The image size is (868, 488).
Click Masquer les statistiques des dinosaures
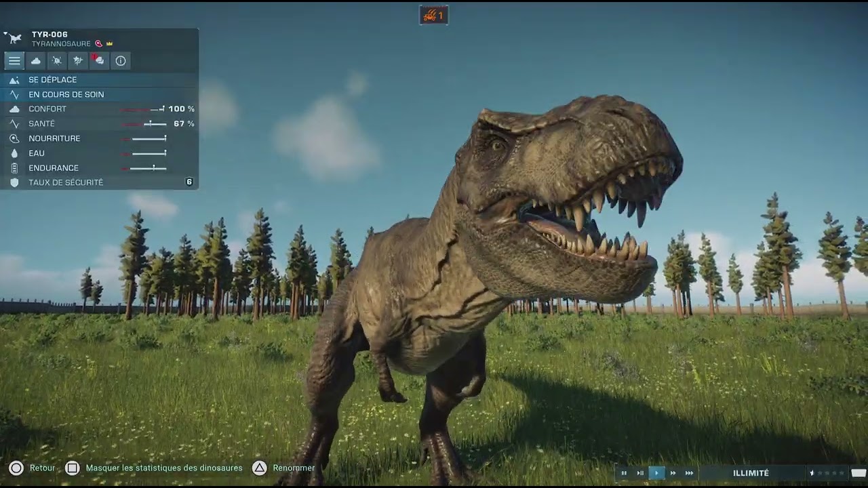tap(153, 468)
